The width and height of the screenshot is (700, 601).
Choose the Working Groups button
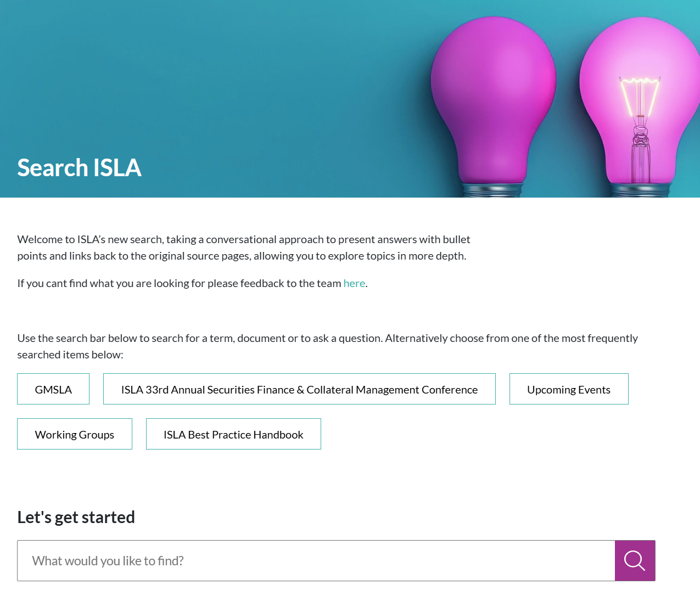pos(75,434)
